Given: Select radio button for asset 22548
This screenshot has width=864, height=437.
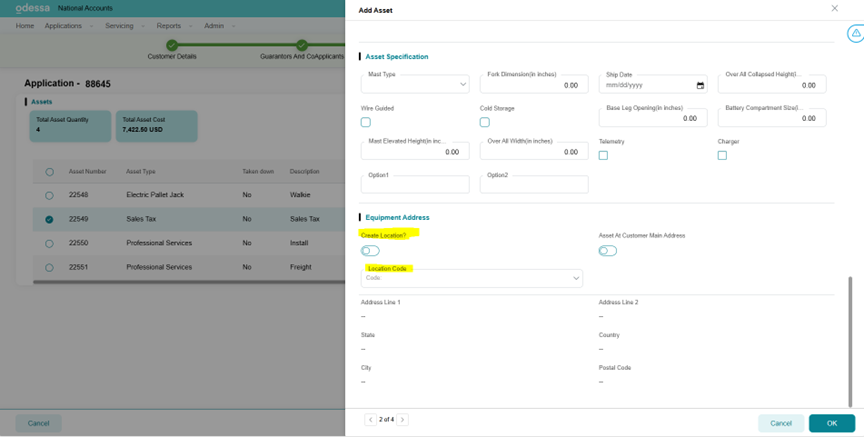Looking at the screenshot, I should [x=49, y=195].
